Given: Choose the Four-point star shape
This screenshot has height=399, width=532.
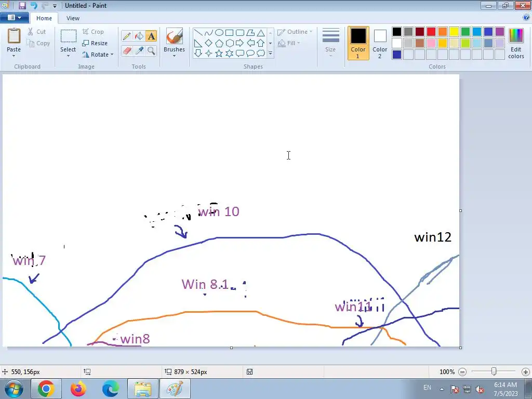Looking at the screenshot, I should 209,54.
